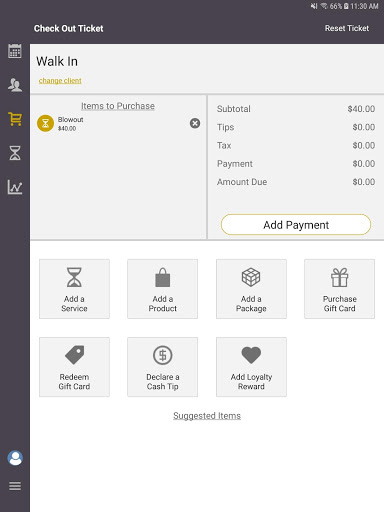The image size is (384, 512).
Task: Click the Add a Package tile
Action: (x=251, y=289)
